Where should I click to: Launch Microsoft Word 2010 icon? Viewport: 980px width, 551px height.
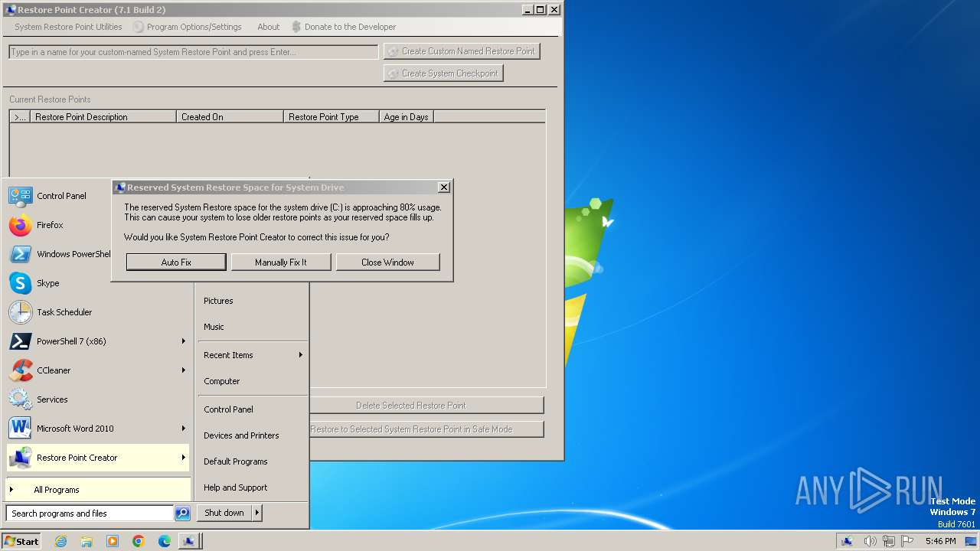tap(21, 429)
